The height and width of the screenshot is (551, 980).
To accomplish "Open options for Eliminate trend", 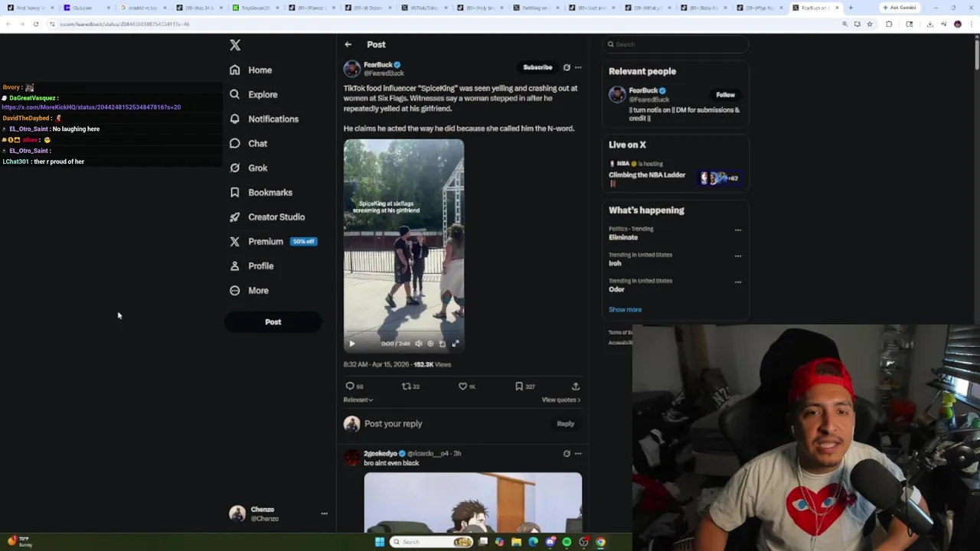I will tap(738, 230).
